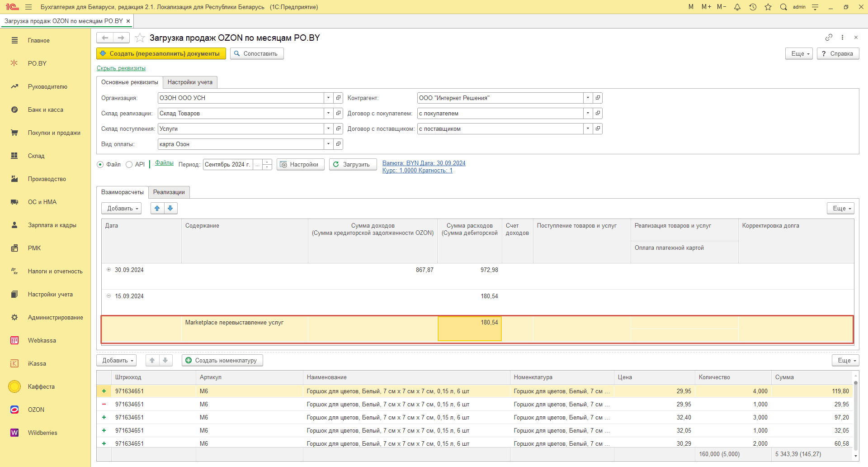Open Валюта BYN currency date link
The width and height of the screenshot is (868, 467).
click(424, 163)
